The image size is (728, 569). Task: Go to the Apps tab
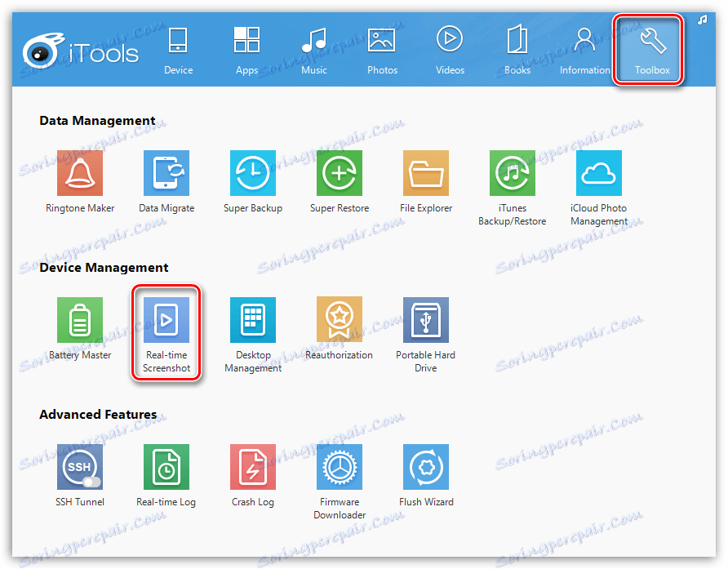246,50
